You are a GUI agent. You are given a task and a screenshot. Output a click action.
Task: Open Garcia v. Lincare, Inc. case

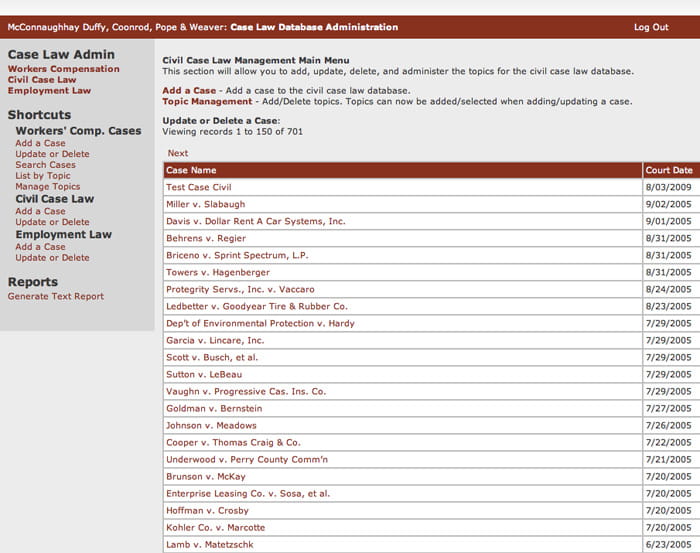click(215, 340)
